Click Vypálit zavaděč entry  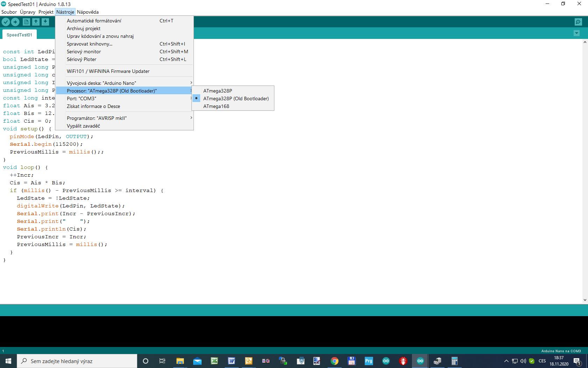point(83,126)
